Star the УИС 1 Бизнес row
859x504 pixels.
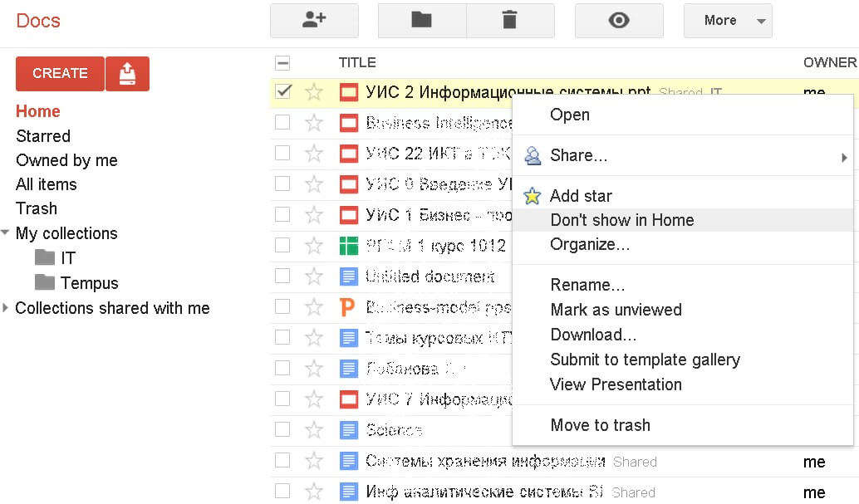point(313,214)
